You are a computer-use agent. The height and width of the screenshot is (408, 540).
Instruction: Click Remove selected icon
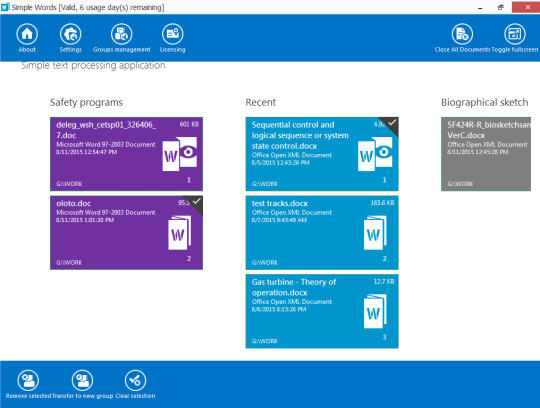click(28, 380)
